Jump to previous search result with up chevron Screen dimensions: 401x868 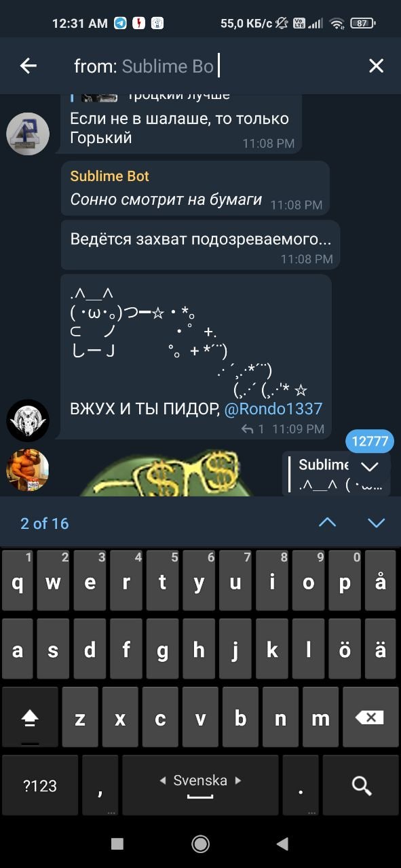[327, 523]
